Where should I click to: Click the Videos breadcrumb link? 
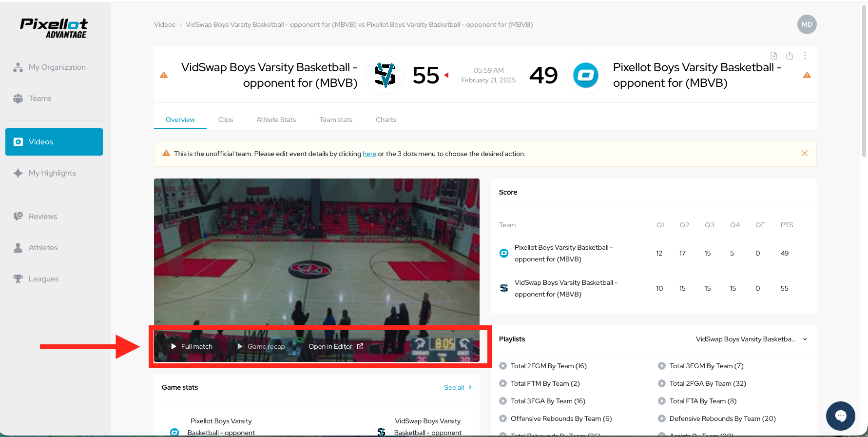tap(164, 24)
